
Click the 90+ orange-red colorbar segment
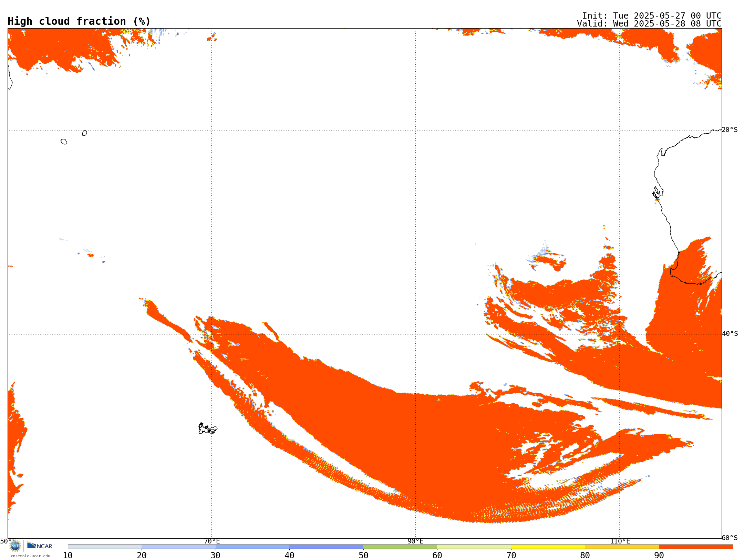click(696, 547)
